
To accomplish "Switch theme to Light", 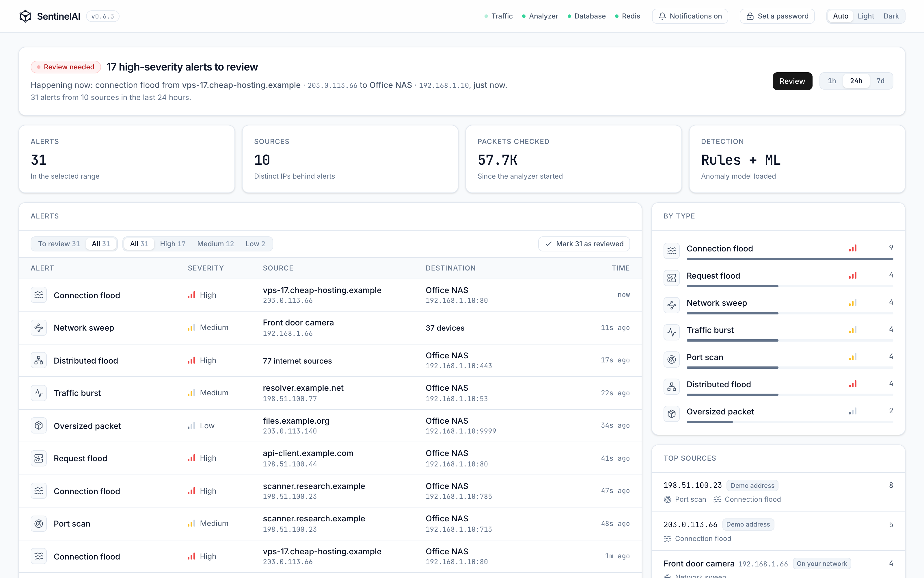I will [x=866, y=16].
